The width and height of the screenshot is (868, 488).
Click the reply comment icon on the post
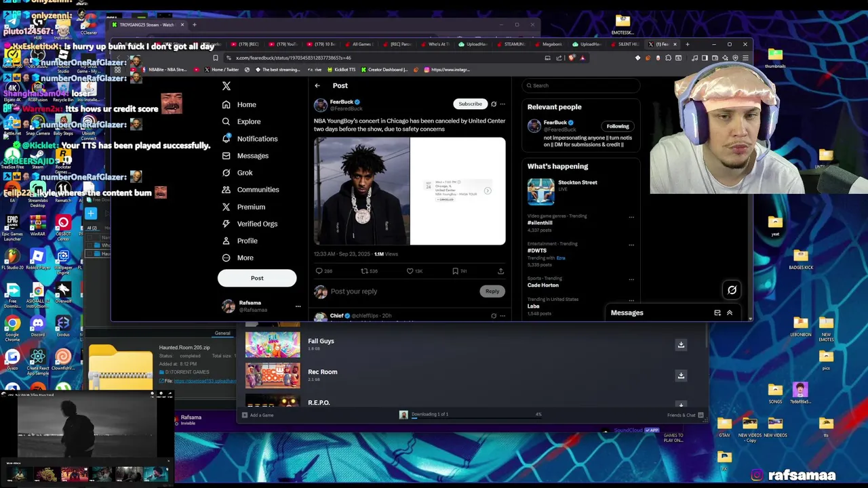(x=319, y=271)
